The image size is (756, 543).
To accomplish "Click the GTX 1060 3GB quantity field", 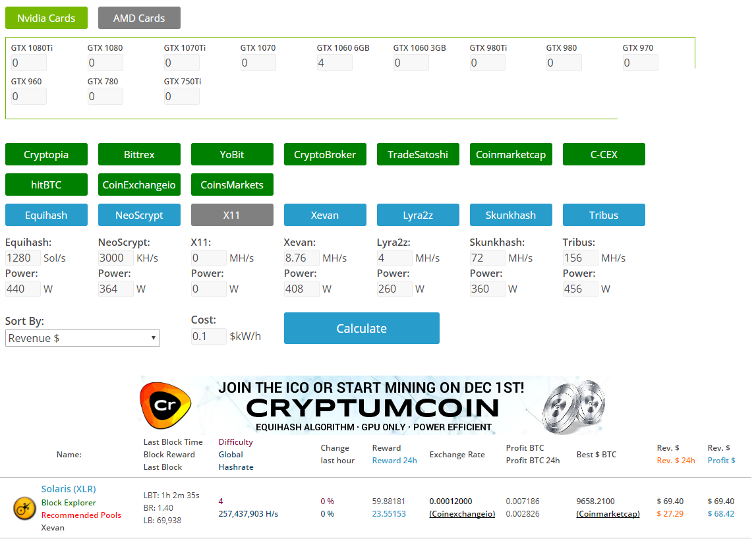I will click(411, 63).
